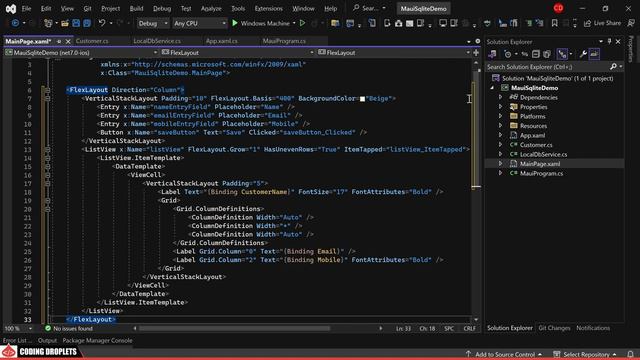
Task: Toggle Preview Selected Items icon
Action: [x=594, y=54]
